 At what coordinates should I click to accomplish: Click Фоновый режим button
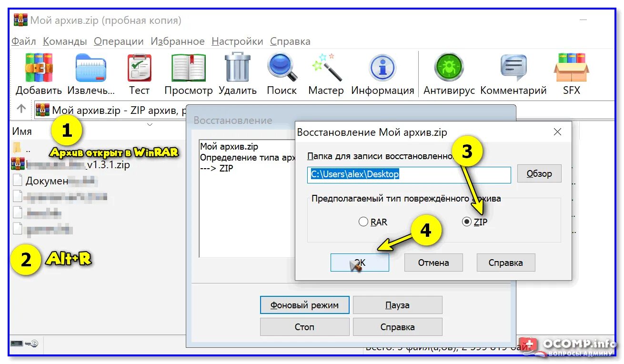(305, 305)
